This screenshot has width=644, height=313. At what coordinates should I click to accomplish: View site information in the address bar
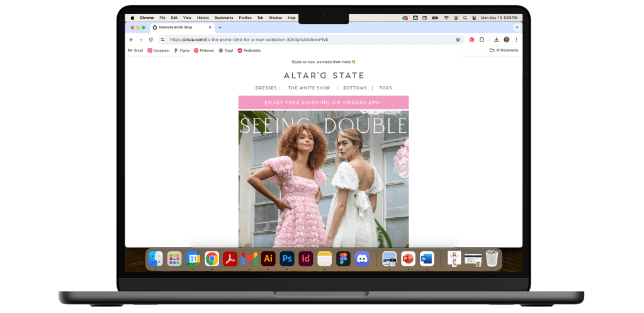click(x=162, y=40)
